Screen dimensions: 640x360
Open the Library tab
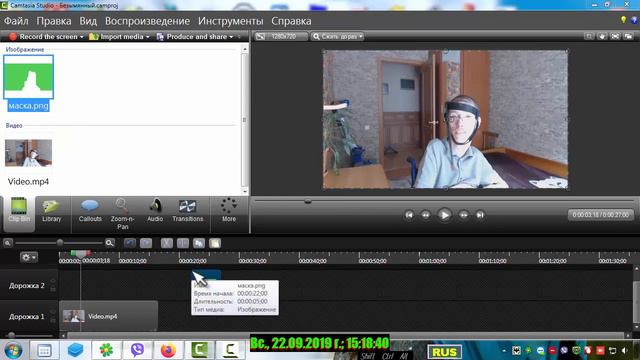[51, 211]
